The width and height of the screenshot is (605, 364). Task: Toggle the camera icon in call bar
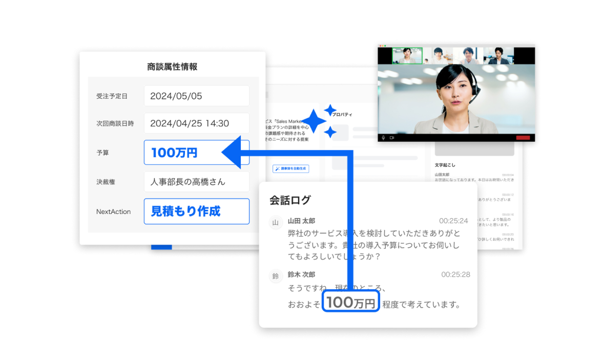[x=392, y=138]
